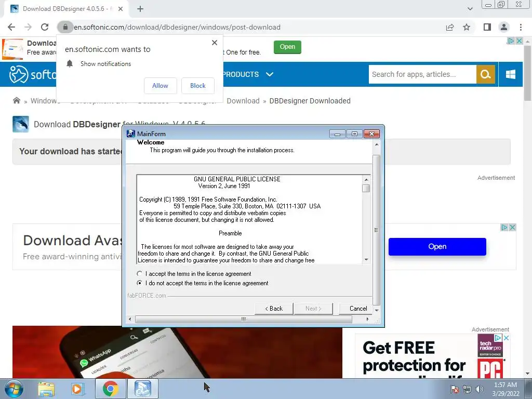Allow notifications from en.softonic.com
532x399 pixels.
[x=160, y=86]
